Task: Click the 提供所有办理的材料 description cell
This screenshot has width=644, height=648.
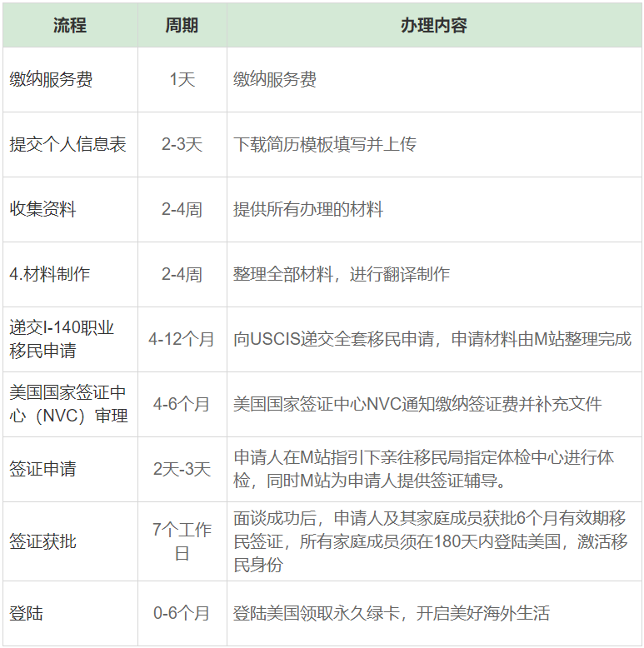Action: 308,209
